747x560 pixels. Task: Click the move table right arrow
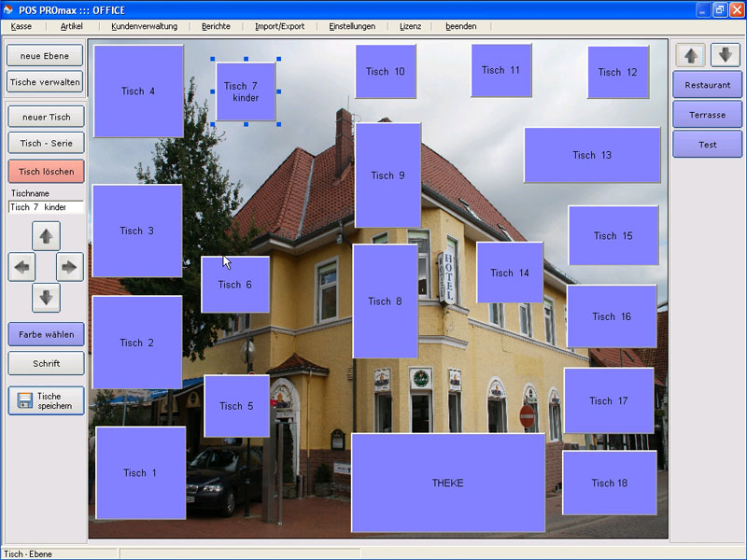pyautogui.click(x=69, y=267)
